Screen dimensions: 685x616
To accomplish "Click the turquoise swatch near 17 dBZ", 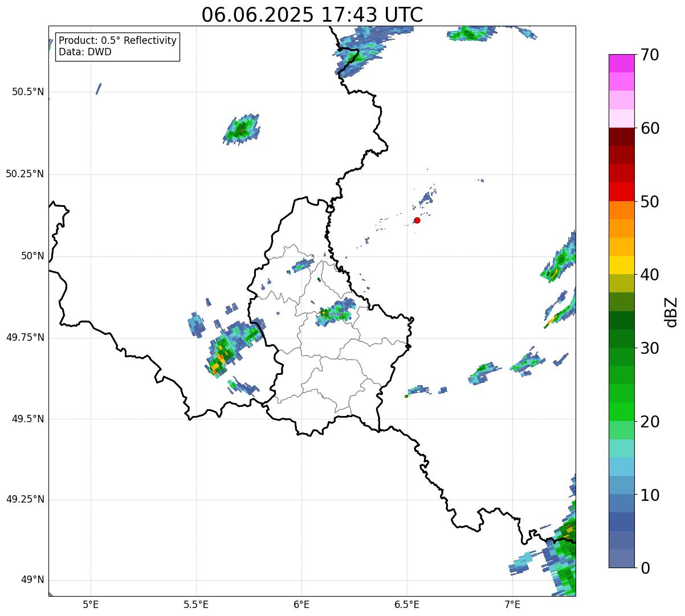I will (621, 448).
